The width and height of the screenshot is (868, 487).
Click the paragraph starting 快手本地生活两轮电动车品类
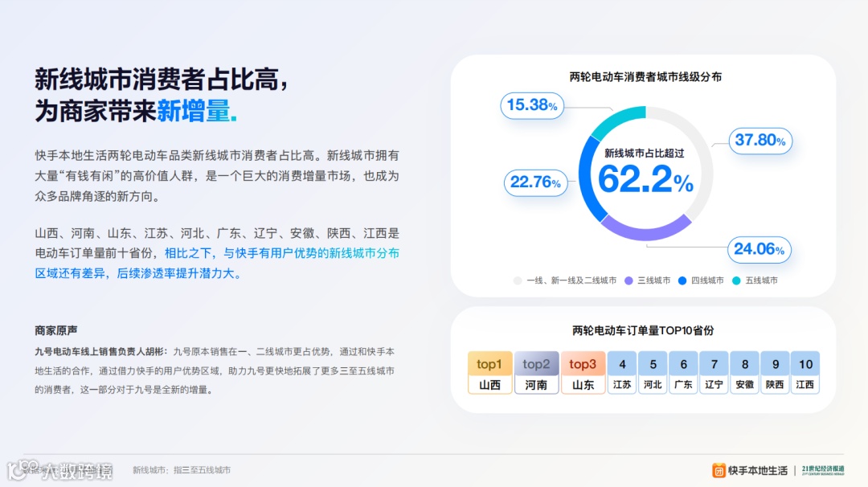(217, 176)
